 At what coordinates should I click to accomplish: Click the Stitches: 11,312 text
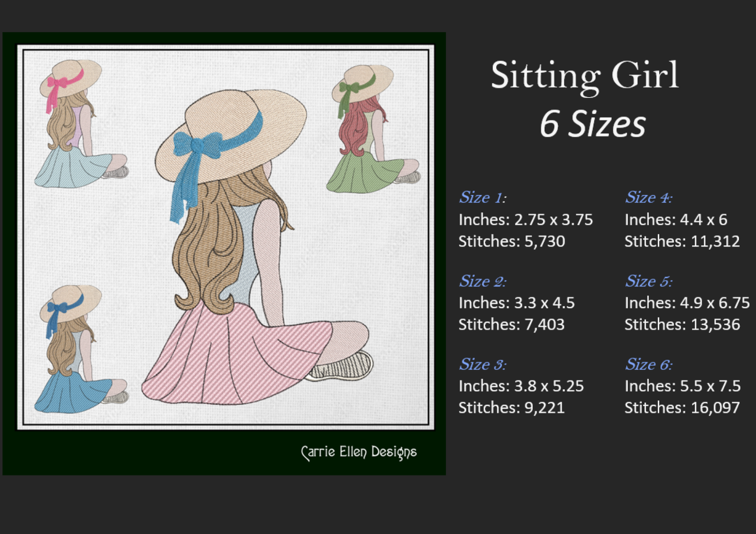click(682, 242)
